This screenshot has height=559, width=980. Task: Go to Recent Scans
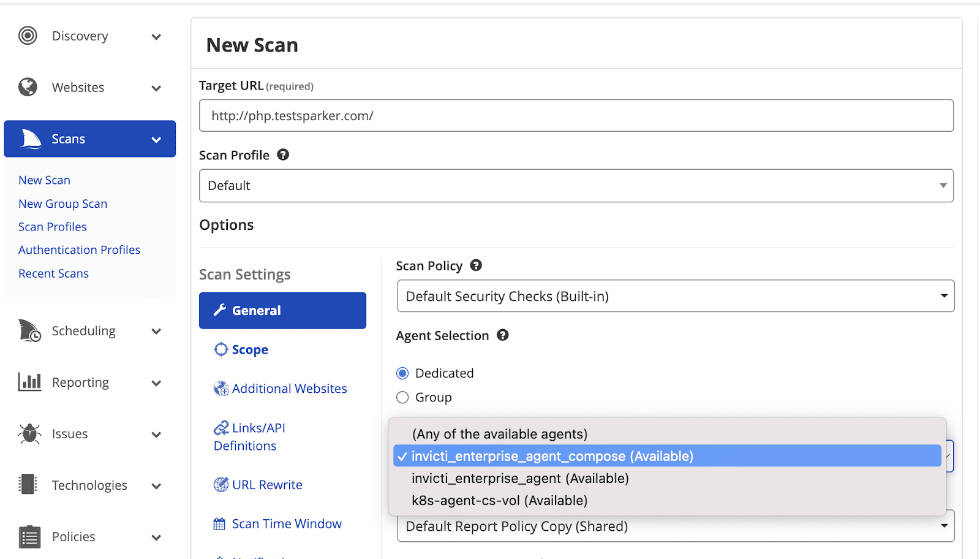pyautogui.click(x=53, y=273)
